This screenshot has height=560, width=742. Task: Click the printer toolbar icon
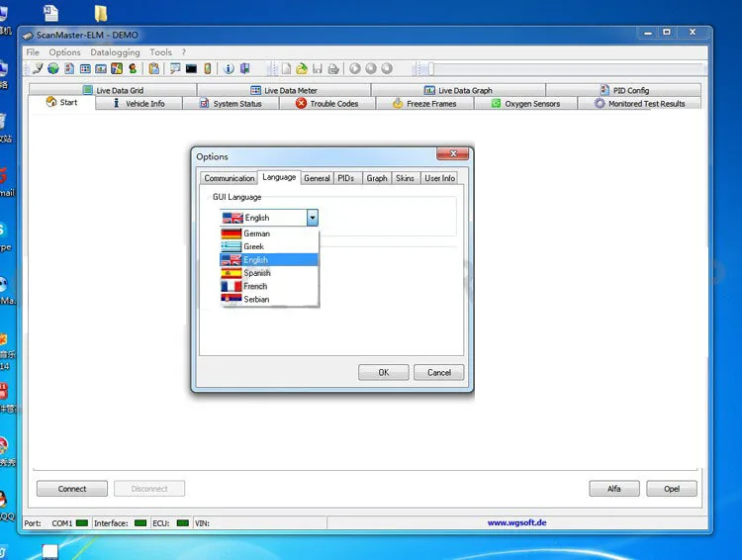pos(333,69)
